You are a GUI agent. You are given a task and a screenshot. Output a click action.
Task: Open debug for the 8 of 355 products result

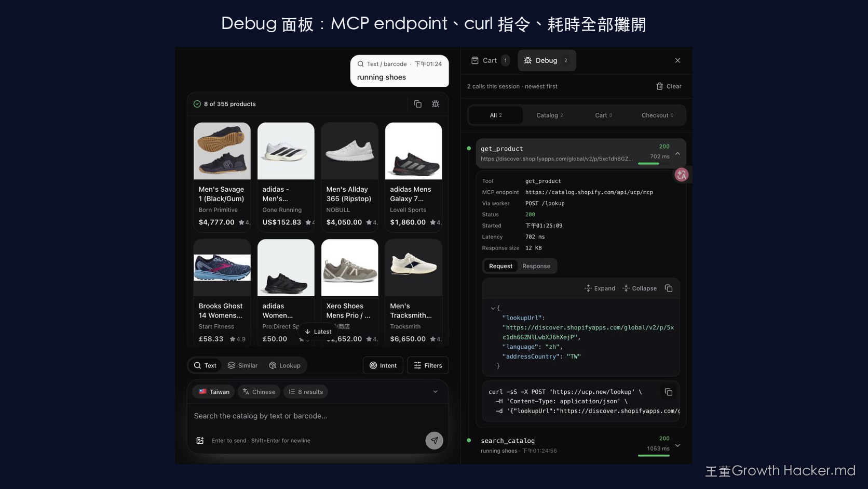point(436,104)
